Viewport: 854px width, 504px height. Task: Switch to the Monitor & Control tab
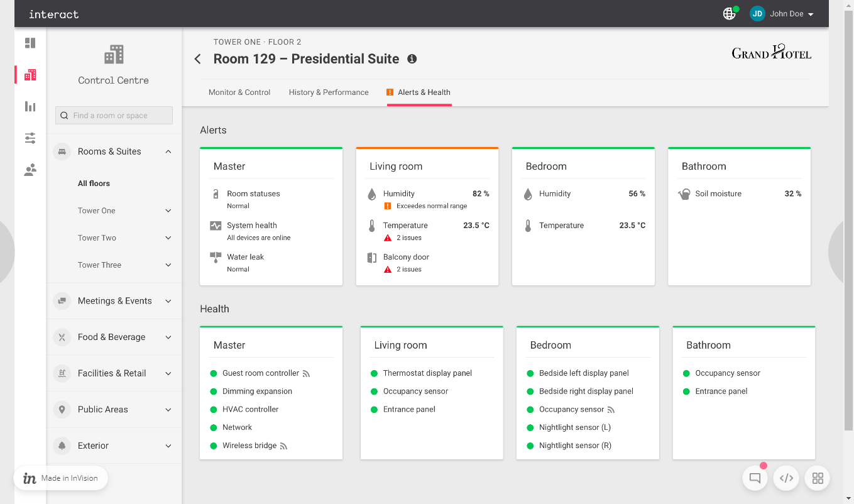239,92
